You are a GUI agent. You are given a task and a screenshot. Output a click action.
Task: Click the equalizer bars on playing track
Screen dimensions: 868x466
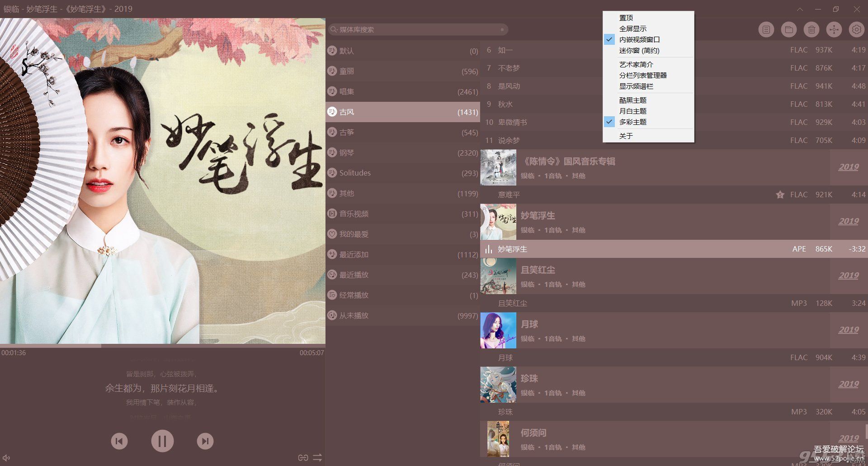pos(488,249)
